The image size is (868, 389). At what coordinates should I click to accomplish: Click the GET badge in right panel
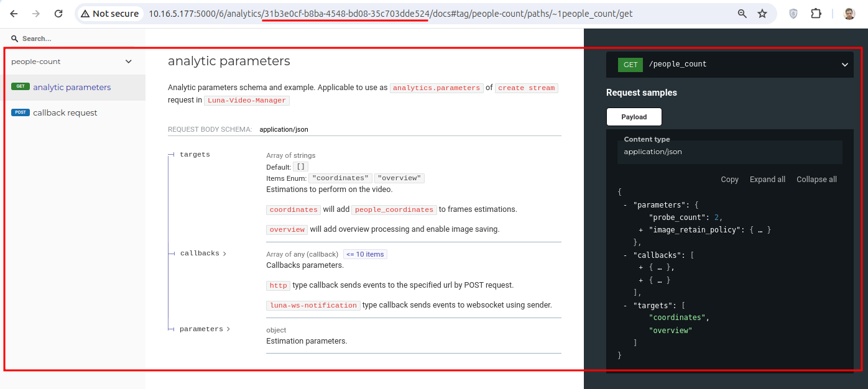(630, 65)
